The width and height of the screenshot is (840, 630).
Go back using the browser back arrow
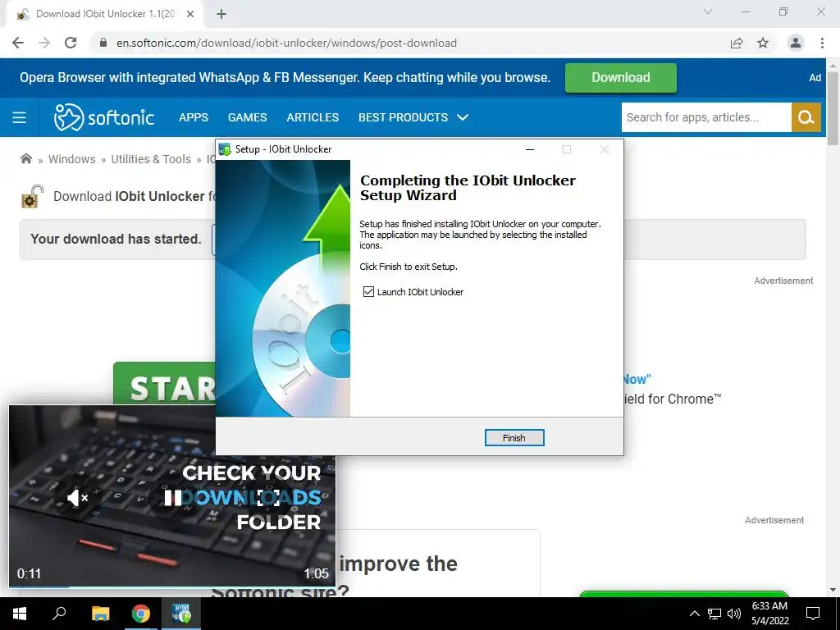[18, 43]
